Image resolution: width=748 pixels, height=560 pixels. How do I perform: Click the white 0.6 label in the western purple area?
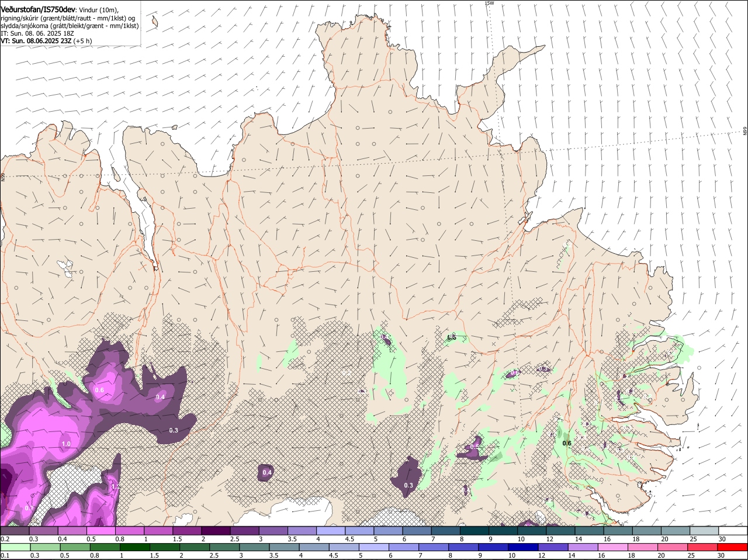tap(99, 390)
